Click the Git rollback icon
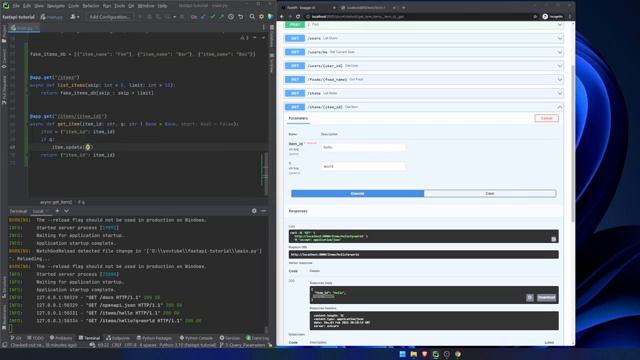 point(240,17)
